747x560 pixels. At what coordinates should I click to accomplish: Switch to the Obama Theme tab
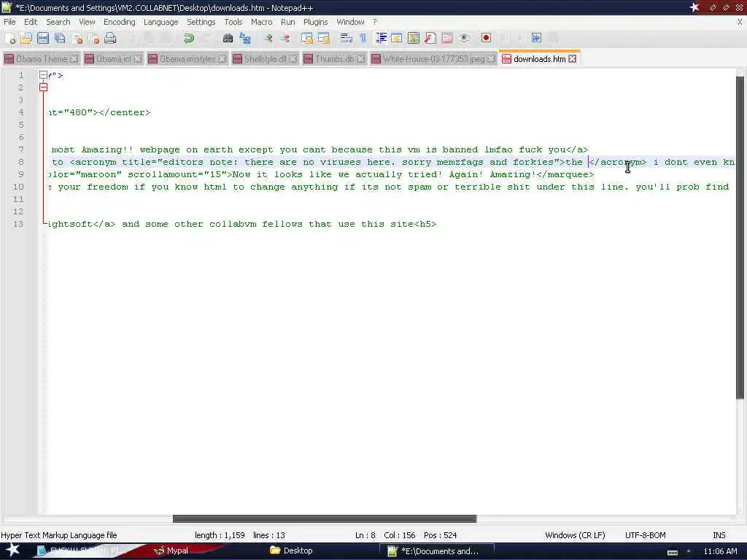point(41,58)
